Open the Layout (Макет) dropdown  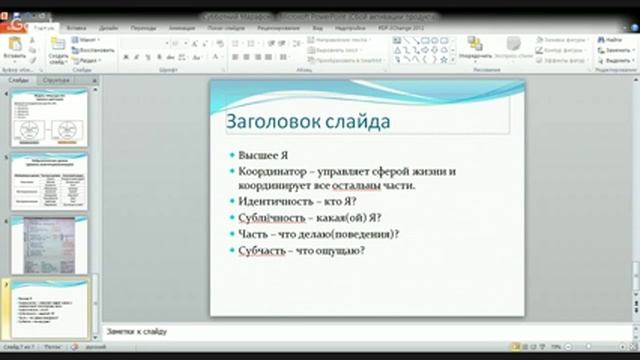[86, 40]
